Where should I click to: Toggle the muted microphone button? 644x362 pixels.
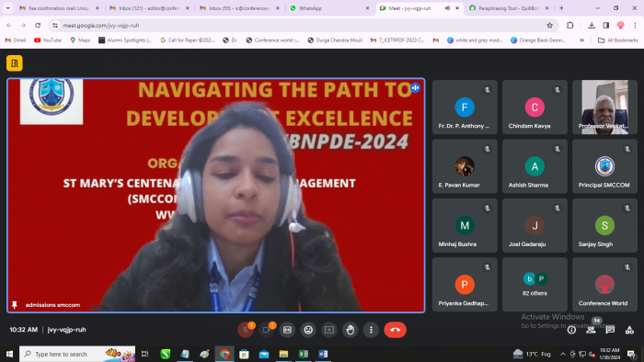246,330
